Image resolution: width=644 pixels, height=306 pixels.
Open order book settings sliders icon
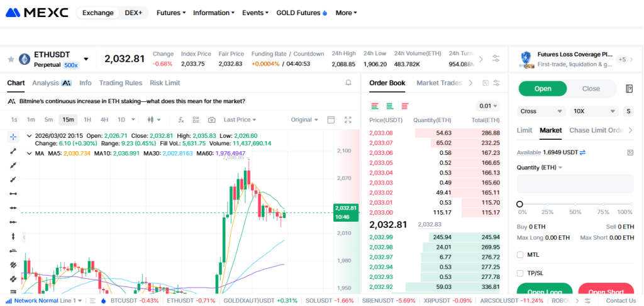pos(497,82)
